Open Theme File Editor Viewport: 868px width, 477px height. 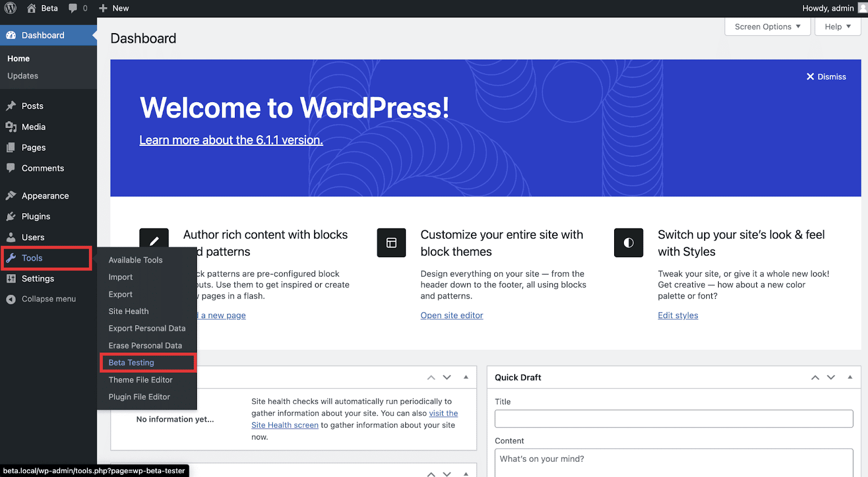[140, 380]
